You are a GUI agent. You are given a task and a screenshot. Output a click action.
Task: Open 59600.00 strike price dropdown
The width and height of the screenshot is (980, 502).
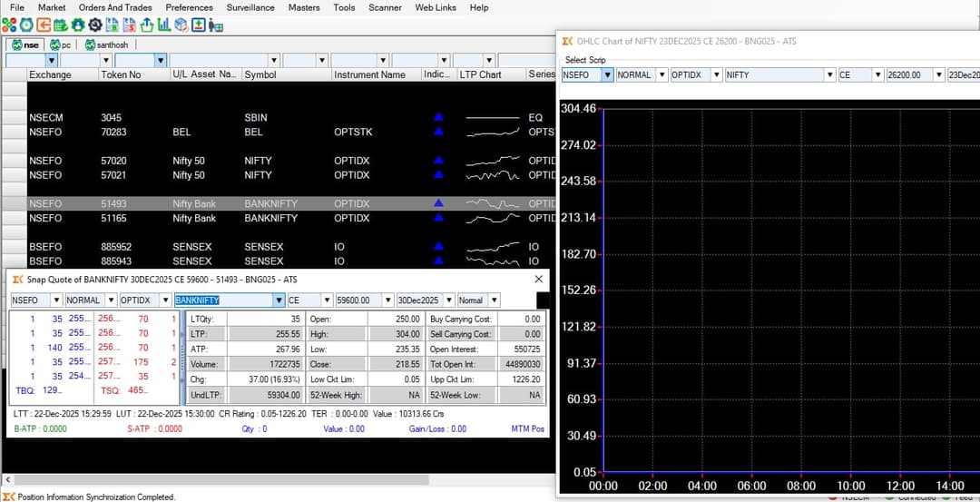388,300
